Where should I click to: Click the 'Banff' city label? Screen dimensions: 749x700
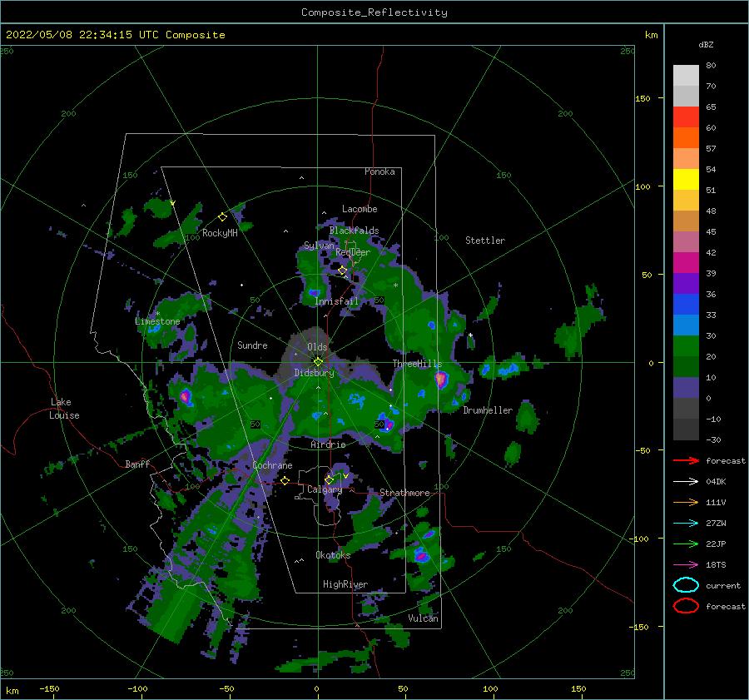click(137, 464)
